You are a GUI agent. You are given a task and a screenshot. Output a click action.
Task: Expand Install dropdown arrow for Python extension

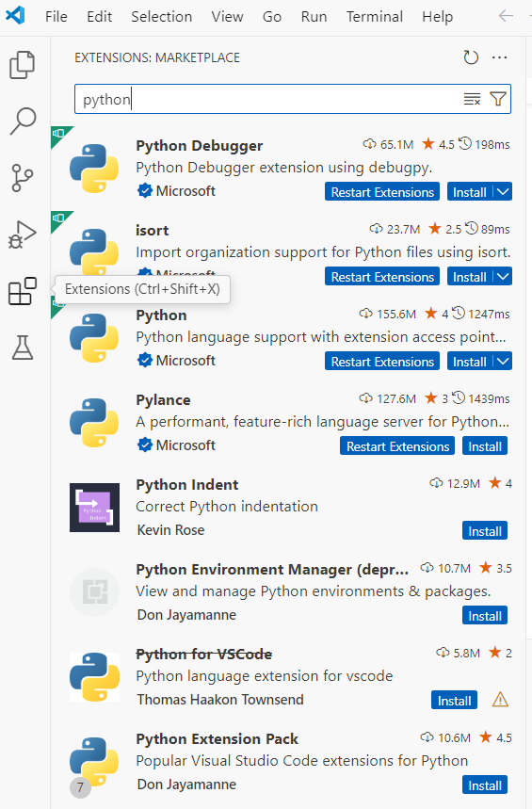pyautogui.click(x=503, y=361)
